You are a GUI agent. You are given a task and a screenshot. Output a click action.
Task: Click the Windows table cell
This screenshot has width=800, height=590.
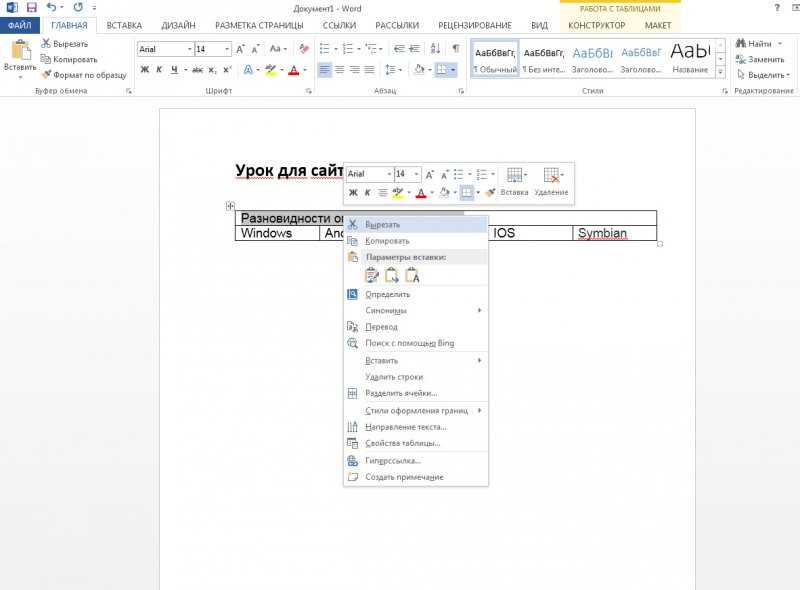point(277,233)
